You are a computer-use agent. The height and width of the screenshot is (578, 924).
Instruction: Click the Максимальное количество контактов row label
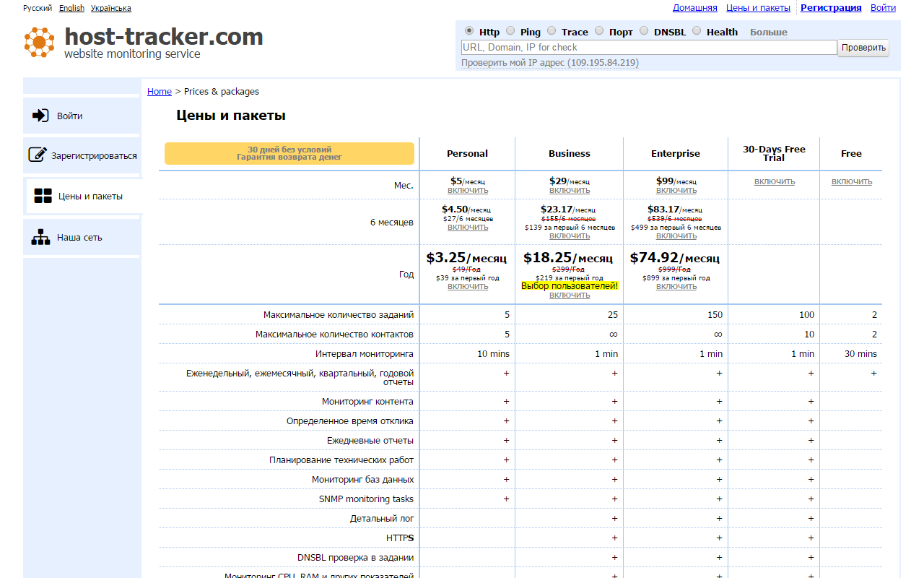[335, 334]
